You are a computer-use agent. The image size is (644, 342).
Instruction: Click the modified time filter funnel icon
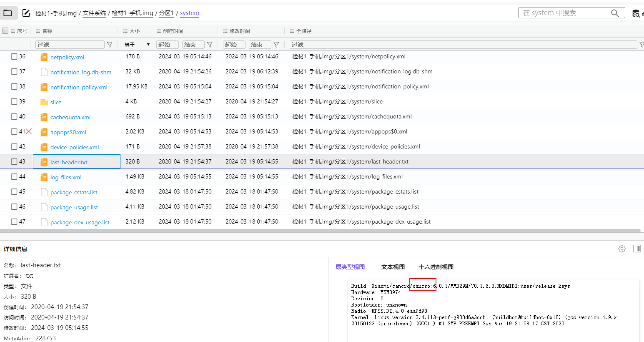[276, 45]
